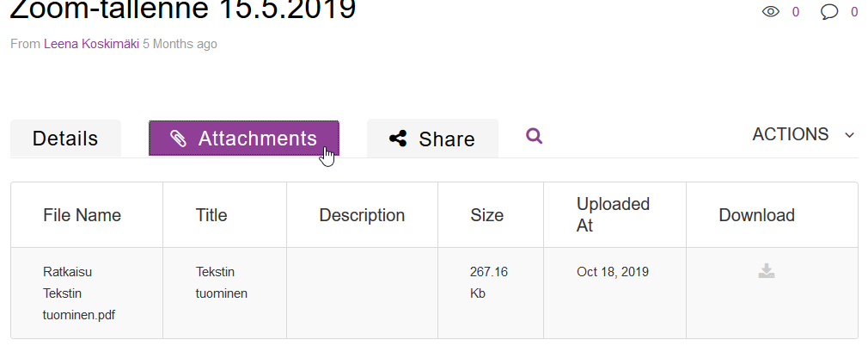
Task: Click the Size column header
Action: pyautogui.click(x=487, y=215)
